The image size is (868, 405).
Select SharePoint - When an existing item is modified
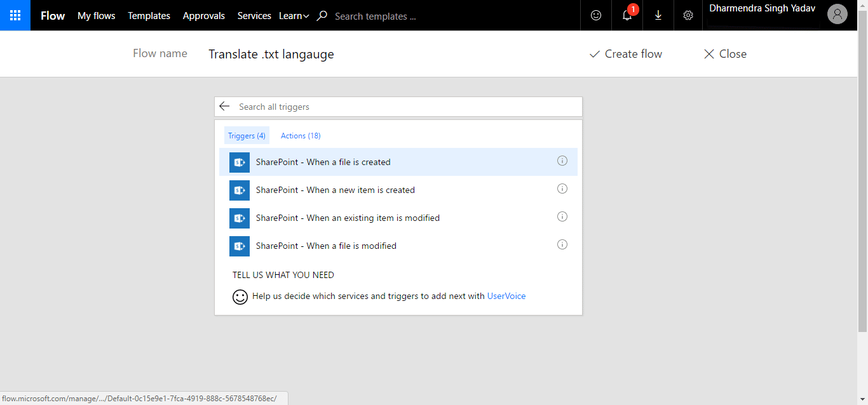pos(398,218)
